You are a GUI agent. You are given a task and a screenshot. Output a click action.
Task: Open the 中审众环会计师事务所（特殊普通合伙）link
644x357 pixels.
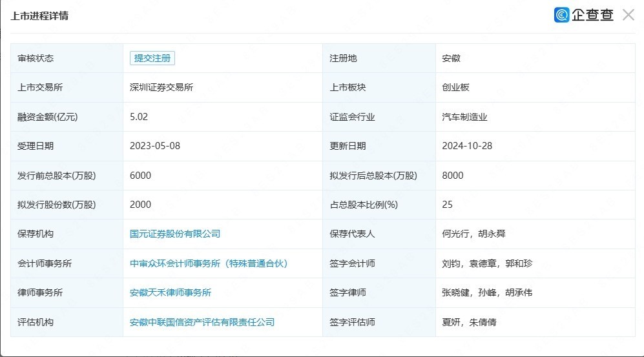coord(209,263)
